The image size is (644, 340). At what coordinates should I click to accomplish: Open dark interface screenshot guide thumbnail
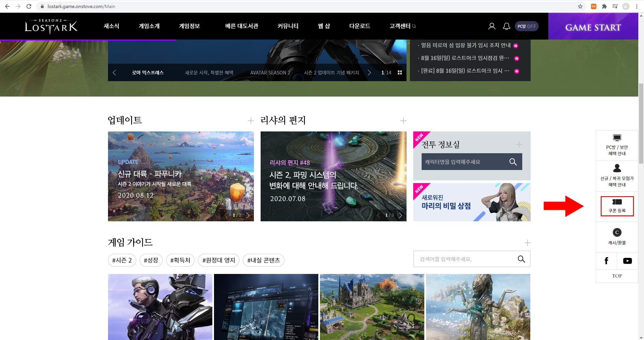tap(266, 307)
